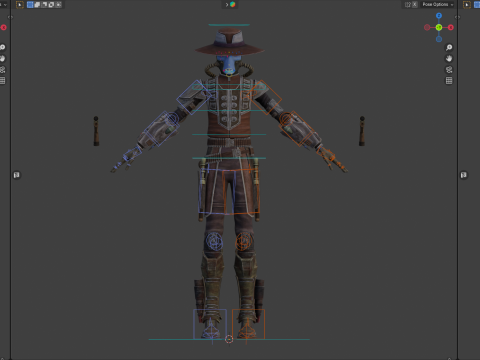
Task: Click the negative X axis circle on center viewport gizmo
Action: point(427,27)
